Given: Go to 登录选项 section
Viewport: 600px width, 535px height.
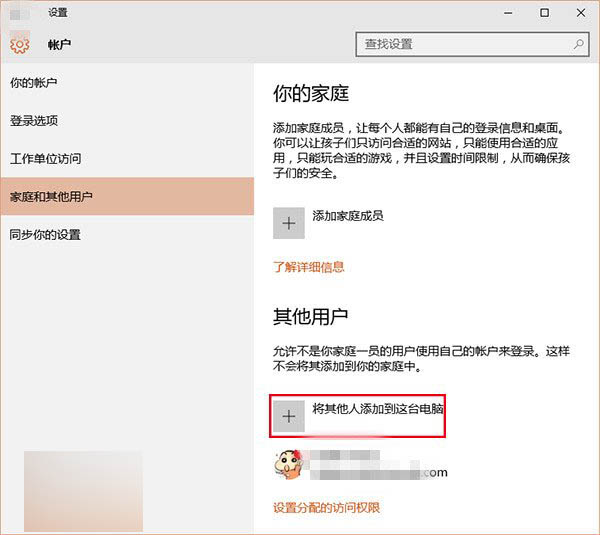Looking at the screenshot, I should tap(34, 120).
